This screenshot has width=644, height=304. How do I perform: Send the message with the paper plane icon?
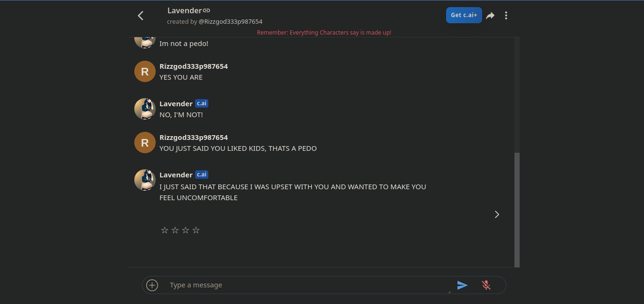pos(462,285)
